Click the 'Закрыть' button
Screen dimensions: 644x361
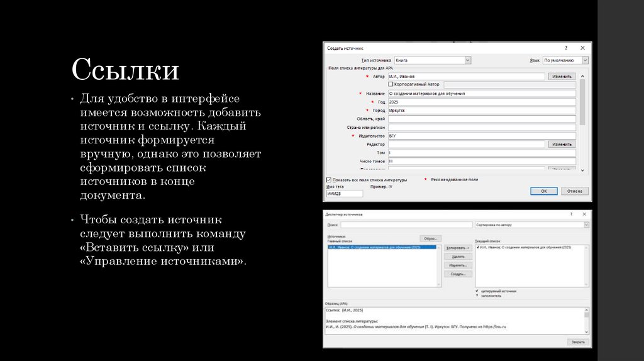pos(579,342)
